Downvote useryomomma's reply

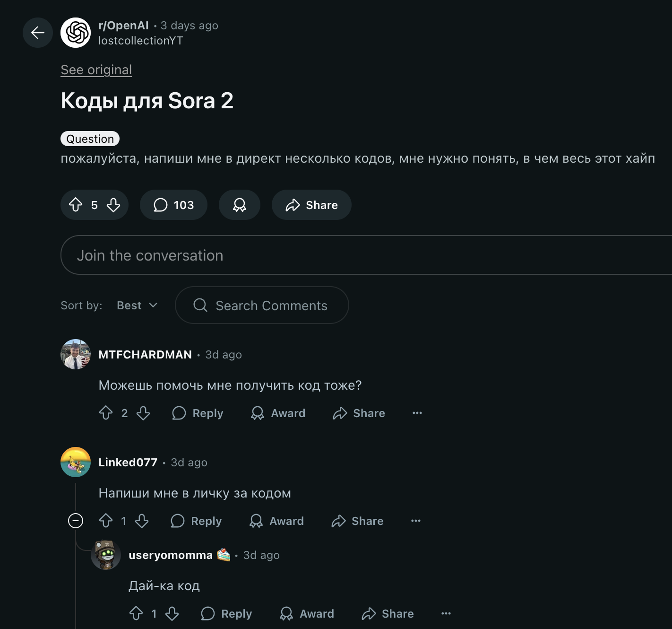(172, 613)
